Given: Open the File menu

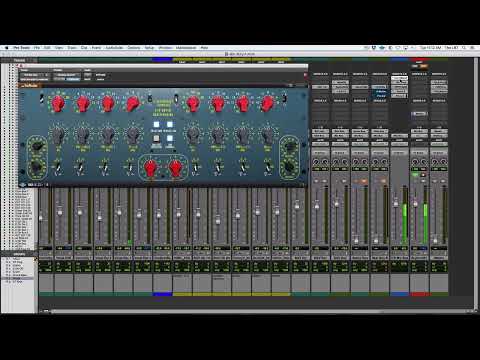Looking at the screenshot, I should click(37, 48).
